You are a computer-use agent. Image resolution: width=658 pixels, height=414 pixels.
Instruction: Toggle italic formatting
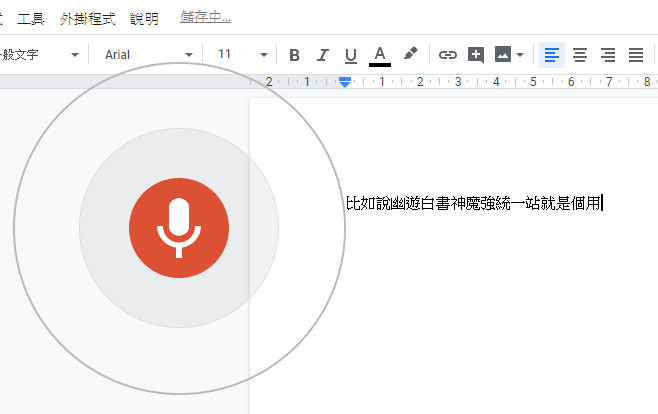tap(322, 55)
